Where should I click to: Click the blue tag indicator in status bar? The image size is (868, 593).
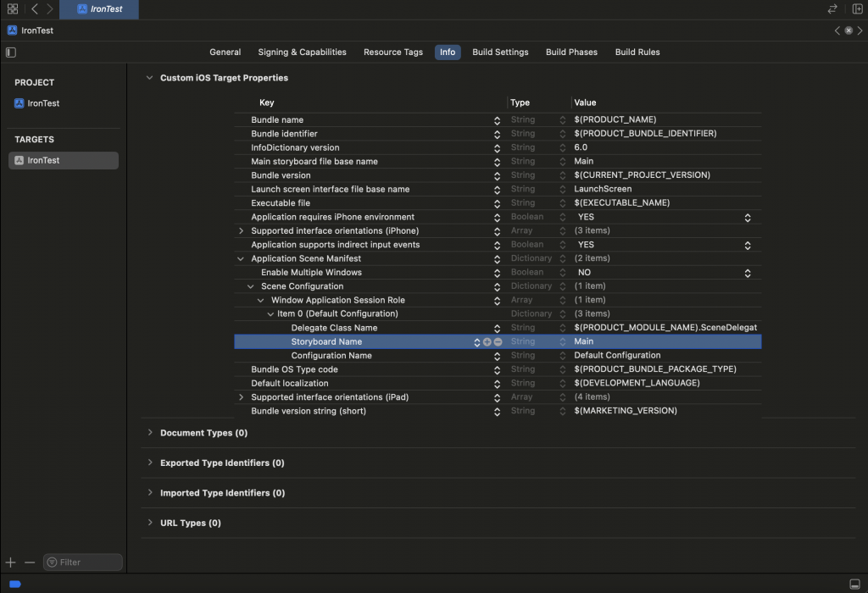(x=15, y=585)
